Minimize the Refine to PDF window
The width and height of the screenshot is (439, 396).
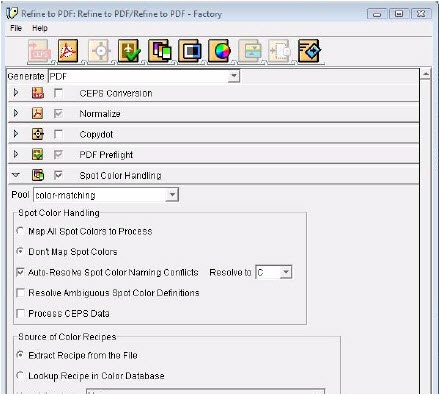(x=377, y=14)
